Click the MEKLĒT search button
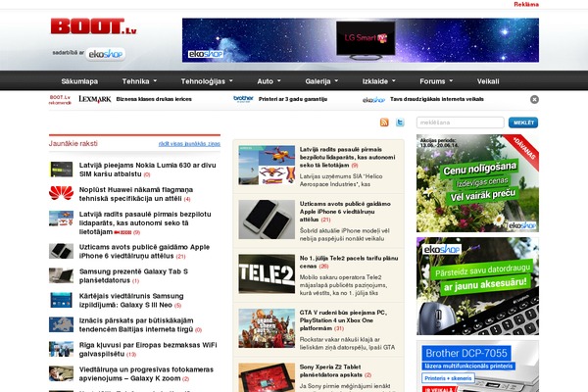 pos(523,122)
